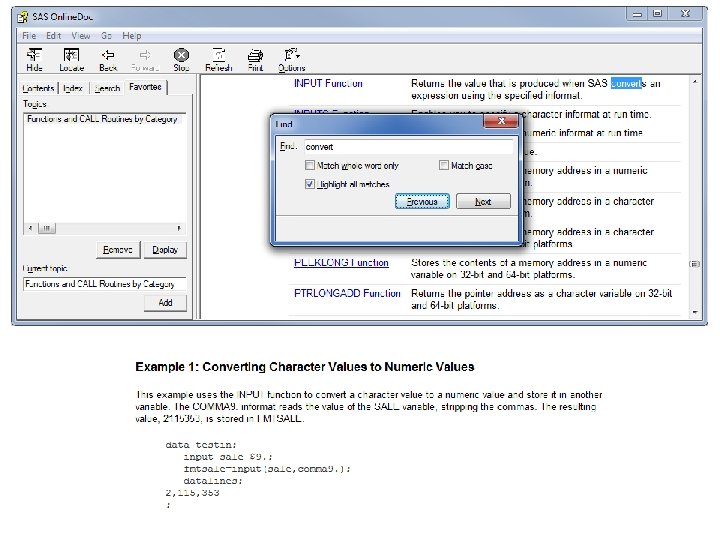720x540 pixels.
Task: Switch to the Contents tab
Action: (38, 88)
